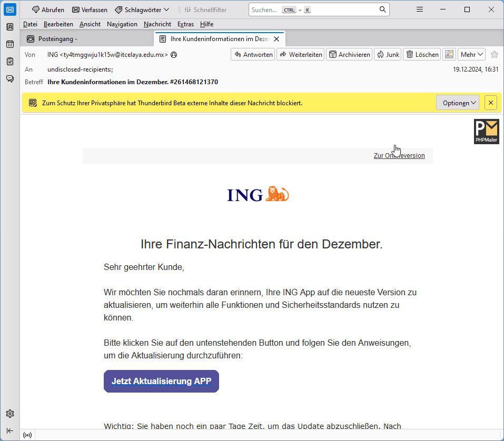Click the search magnifier icon
504x441 pixels.
pyautogui.click(x=382, y=9)
